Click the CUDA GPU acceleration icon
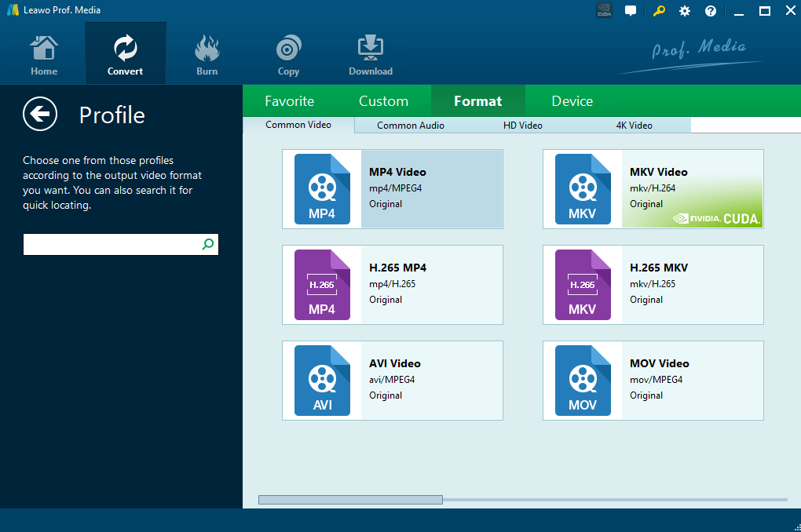 point(604,11)
